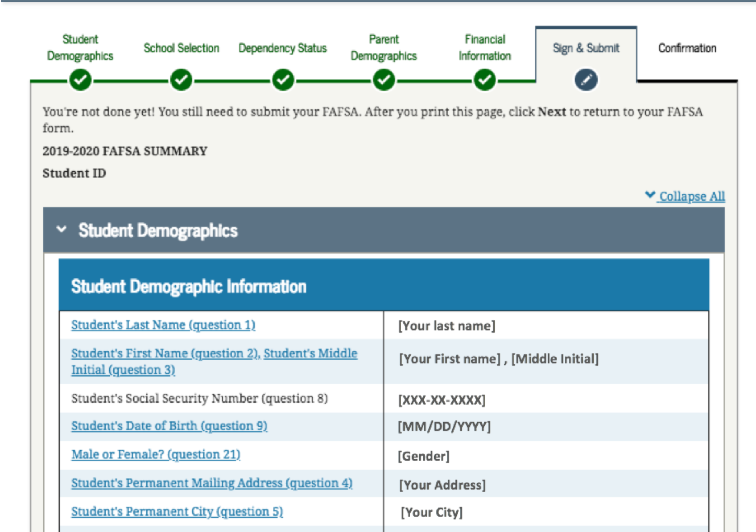Click the [Your City] value
The width and height of the screenshot is (756, 532).
tap(432, 512)
